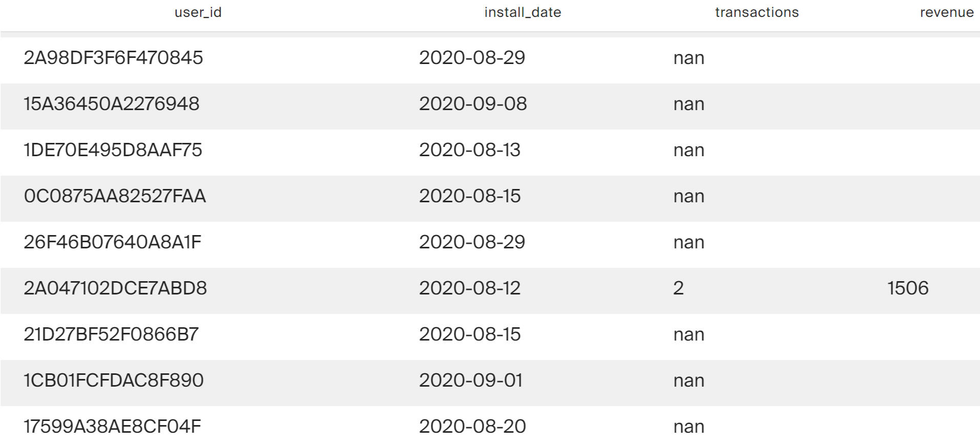Select the transactions column header
The width and height of the screenshot is (980, 444).
[756, 12]
